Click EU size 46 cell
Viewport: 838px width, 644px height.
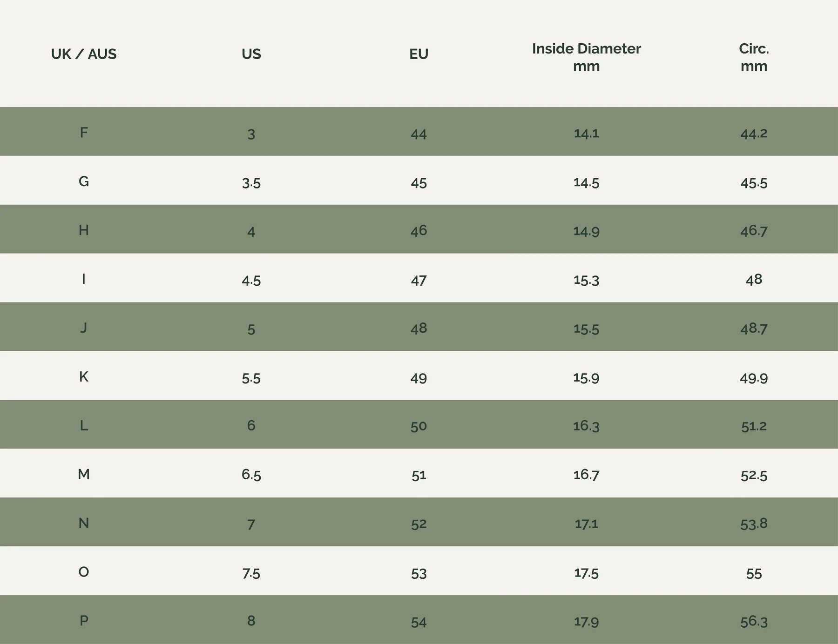click(419, 231)
